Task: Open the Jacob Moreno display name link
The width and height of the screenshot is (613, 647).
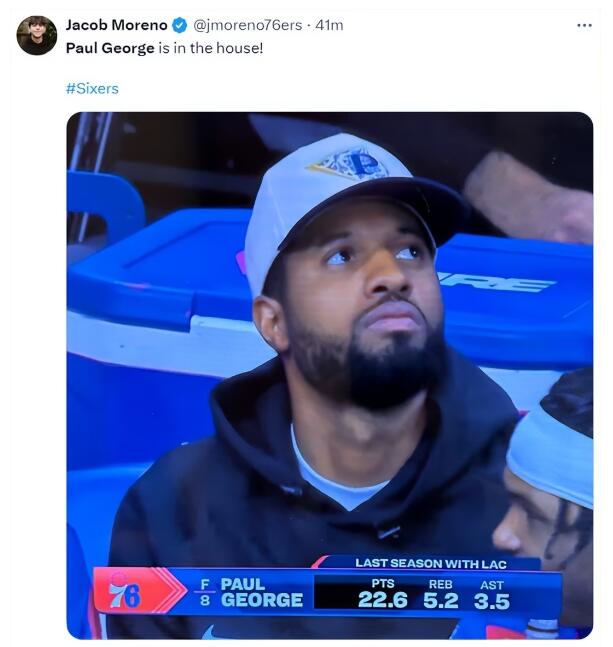Action: (x=117, y=25)
